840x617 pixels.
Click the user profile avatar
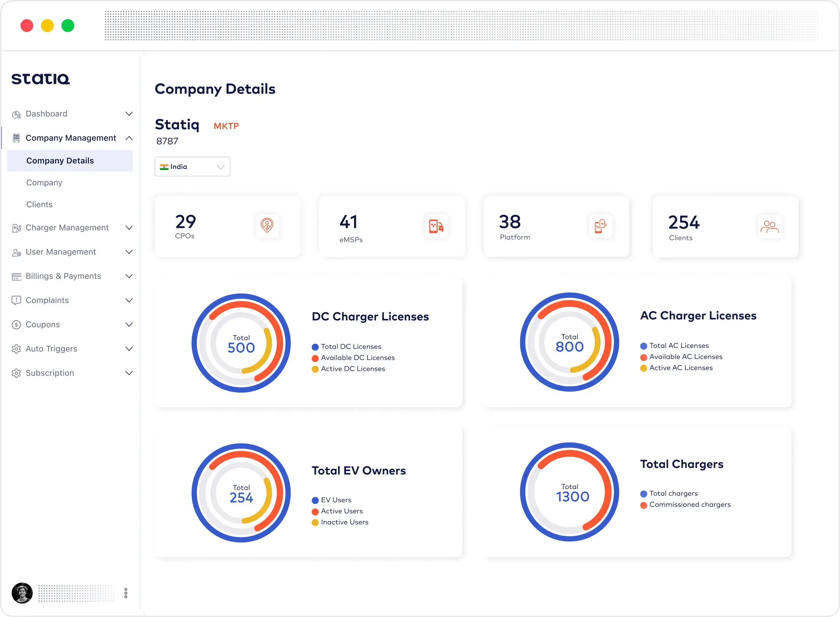point(22,593)
